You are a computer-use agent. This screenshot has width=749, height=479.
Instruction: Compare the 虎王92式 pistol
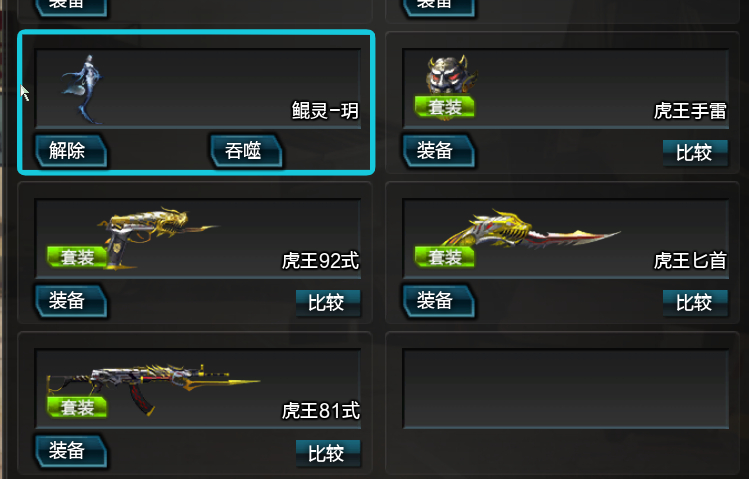pos(328,303)
